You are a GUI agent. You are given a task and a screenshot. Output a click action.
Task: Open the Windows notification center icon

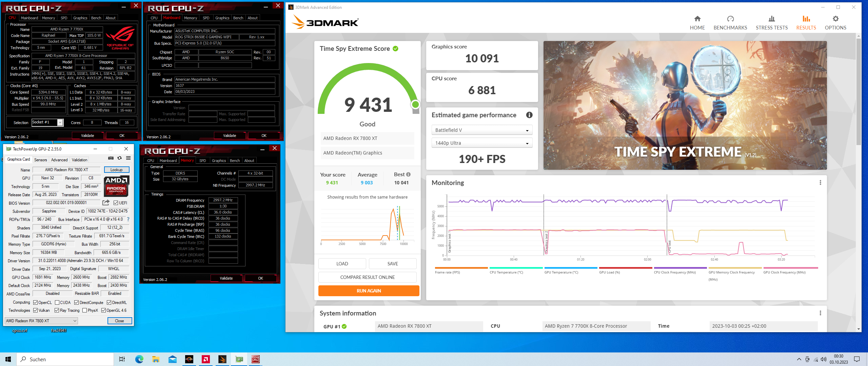tap(857, 359)
